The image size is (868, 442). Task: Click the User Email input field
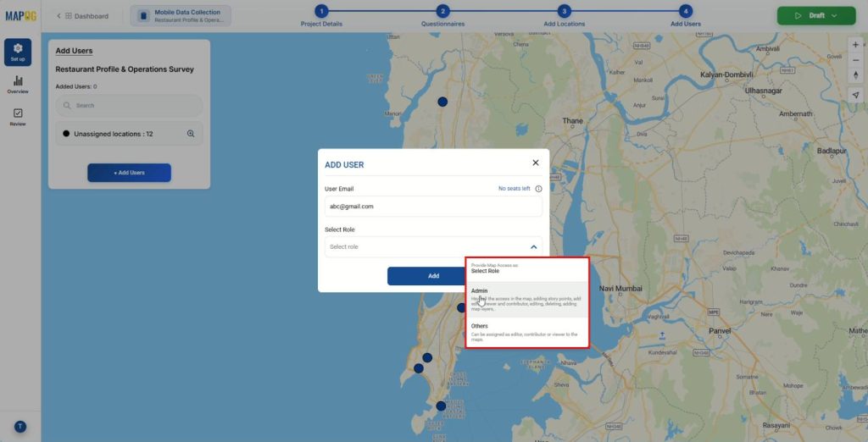433,207
